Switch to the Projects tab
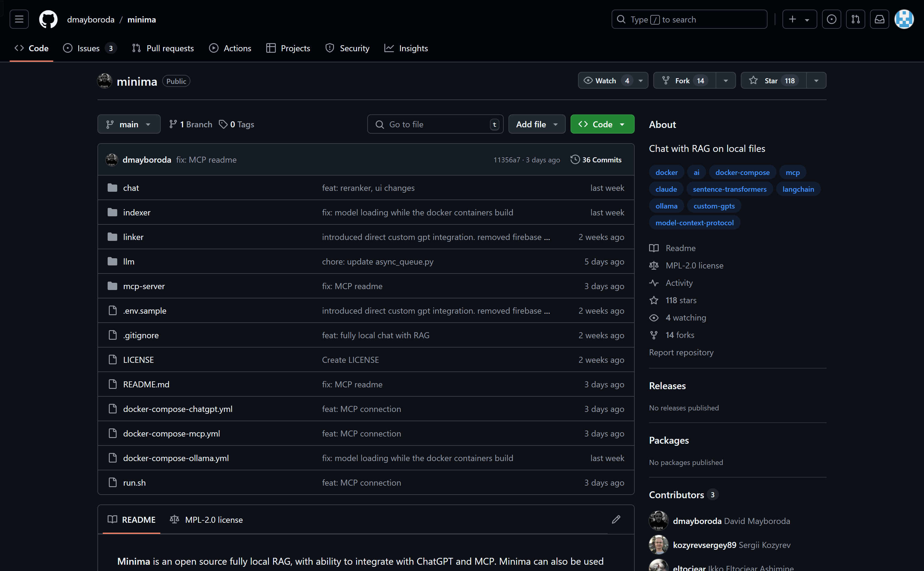924x571 pixels. click(288, 48)
